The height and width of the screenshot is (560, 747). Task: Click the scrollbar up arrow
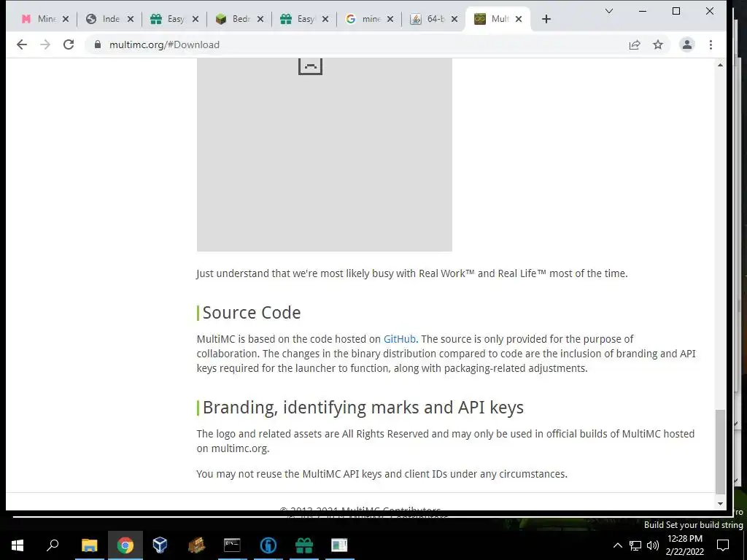point(720,65)
